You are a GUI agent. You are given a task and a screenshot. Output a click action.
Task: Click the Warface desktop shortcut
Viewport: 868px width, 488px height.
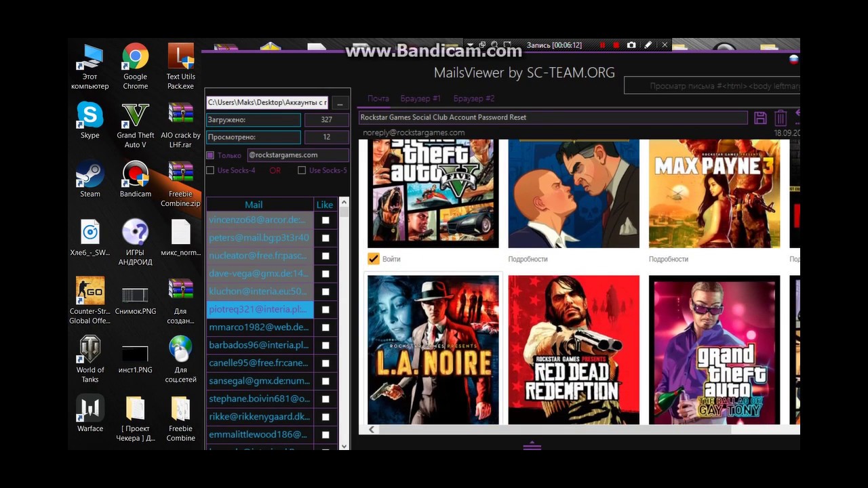tap(90, 413)
